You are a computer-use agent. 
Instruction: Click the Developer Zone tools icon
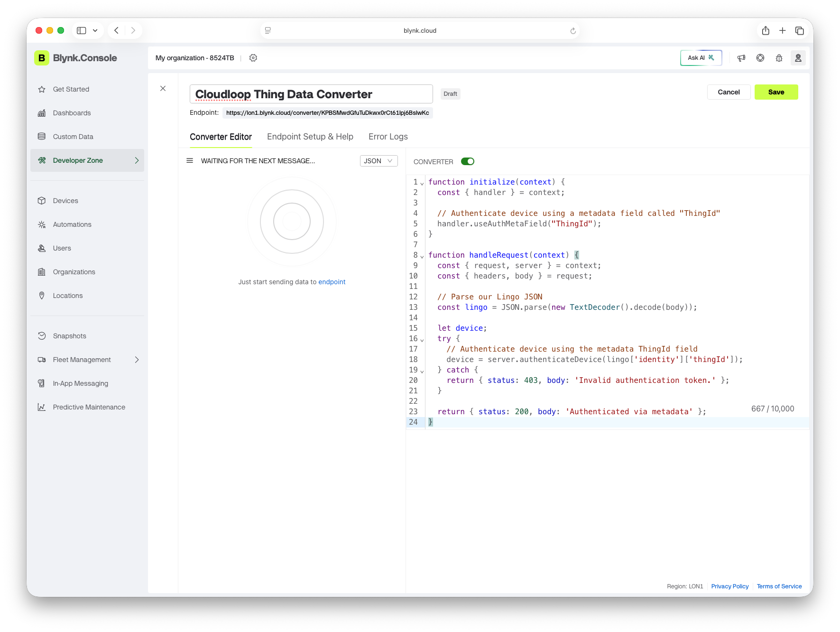click(42, 160)
